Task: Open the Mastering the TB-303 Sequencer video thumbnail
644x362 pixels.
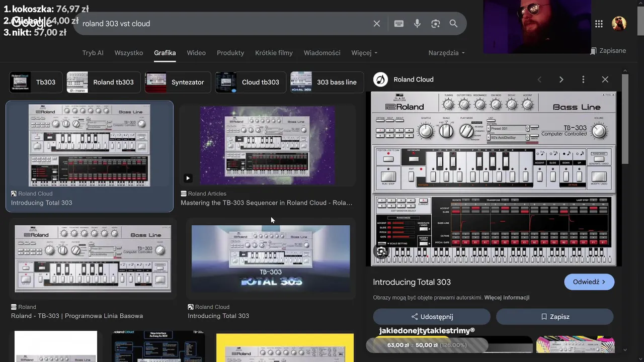Action: [x=267, y=145]
